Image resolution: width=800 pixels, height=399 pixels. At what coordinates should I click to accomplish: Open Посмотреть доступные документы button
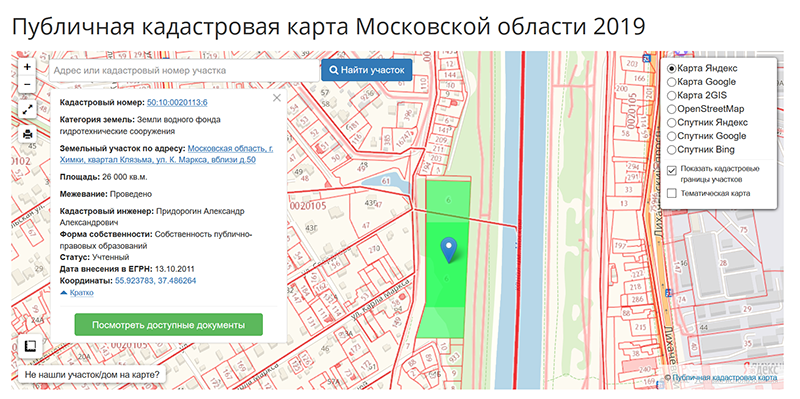(x=168, y=325)
